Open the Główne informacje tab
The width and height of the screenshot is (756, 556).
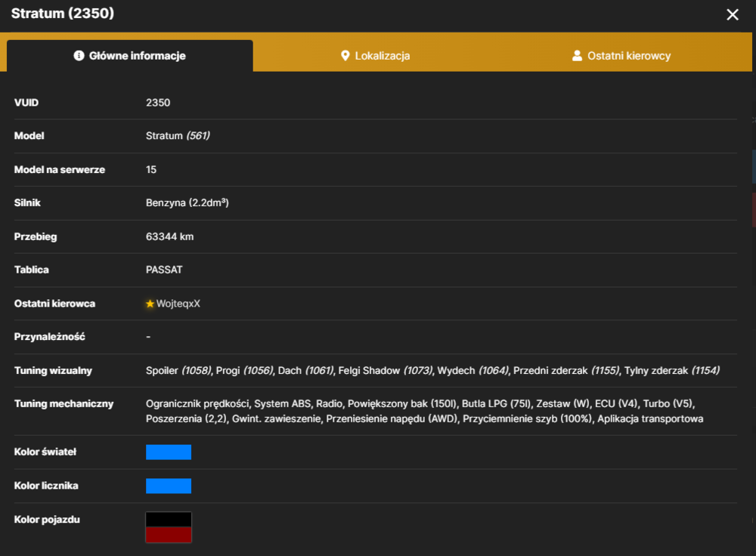click(130, 56)
